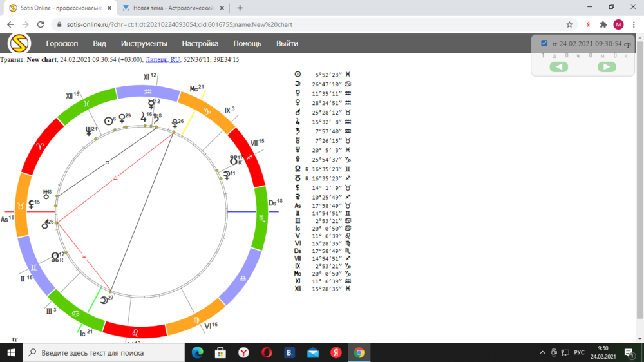
Task: Select the Uranus glyph at 8 in wheel
Action: [x=46, y=194]
